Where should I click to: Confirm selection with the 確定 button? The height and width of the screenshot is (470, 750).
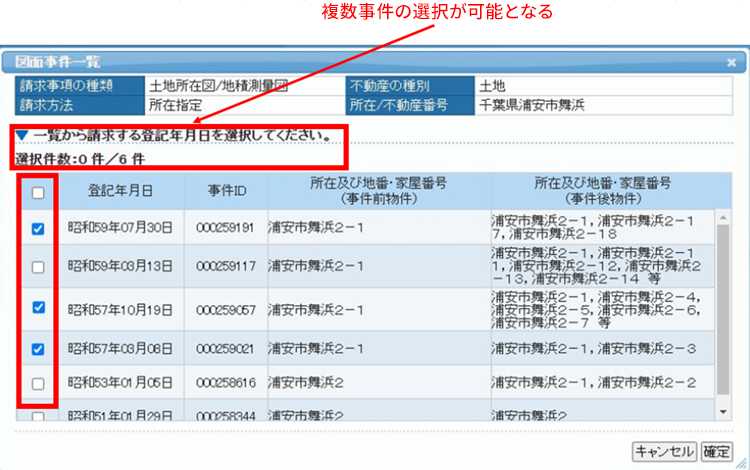click(717, 451)
